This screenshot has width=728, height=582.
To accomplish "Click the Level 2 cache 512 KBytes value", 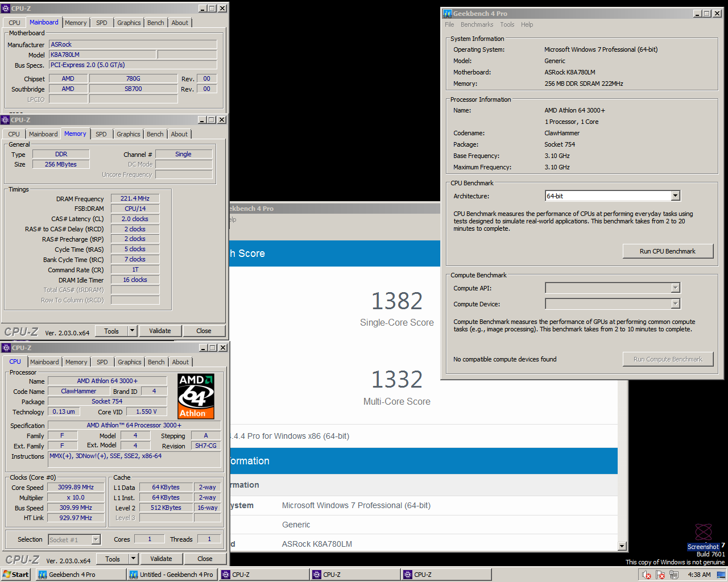I will (166, 508).
